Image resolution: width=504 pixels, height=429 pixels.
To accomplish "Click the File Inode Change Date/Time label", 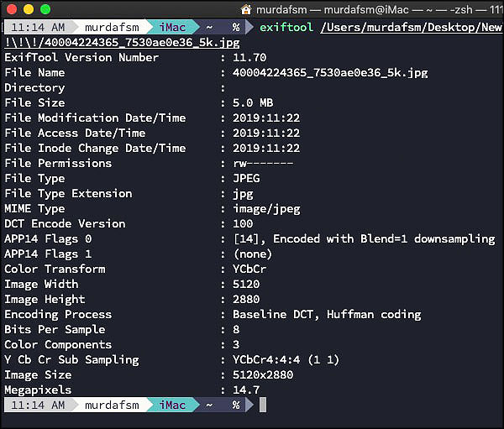I will pos(95,148).
